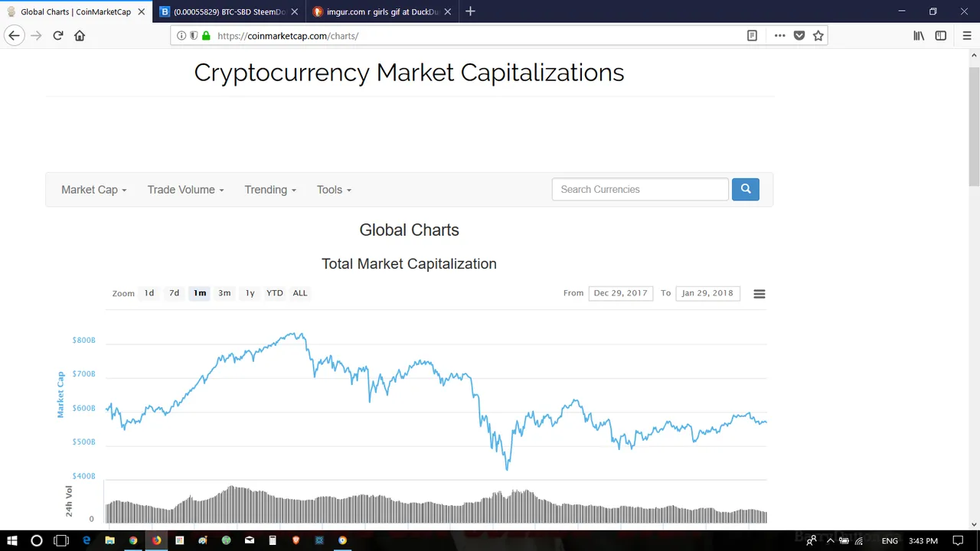Screen dimensions: 980x551
Task: Go to the Firefox home page icon
Action: 80,35
